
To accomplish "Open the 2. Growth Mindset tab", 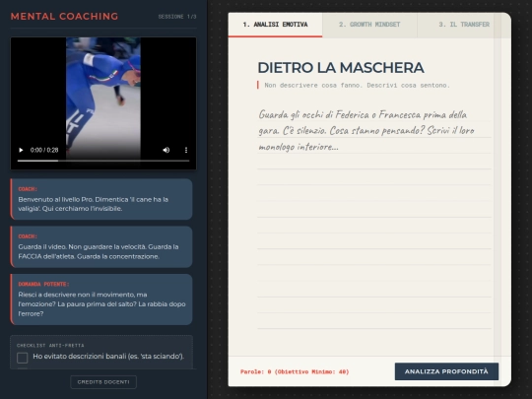I will pyautogui.click(x=369, y=25).
